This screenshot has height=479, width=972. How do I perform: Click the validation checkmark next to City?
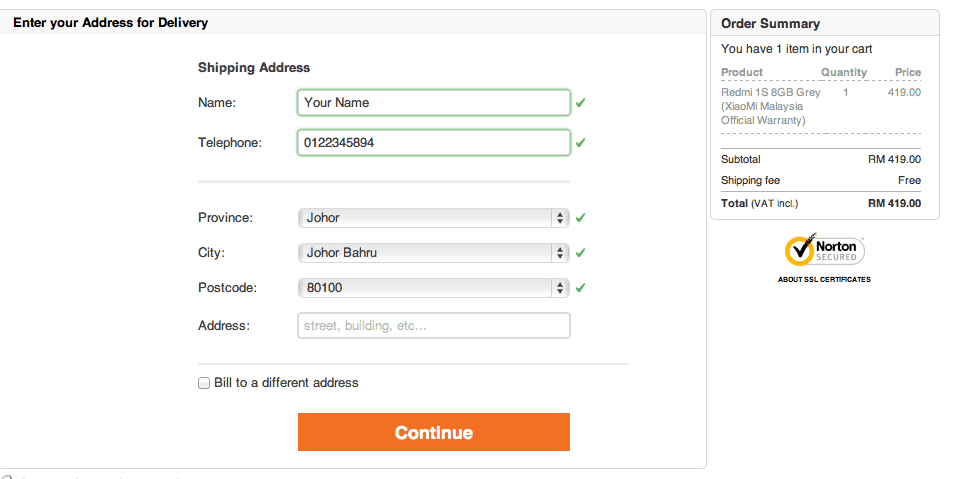pyautogui.click(x=580, y=253)
